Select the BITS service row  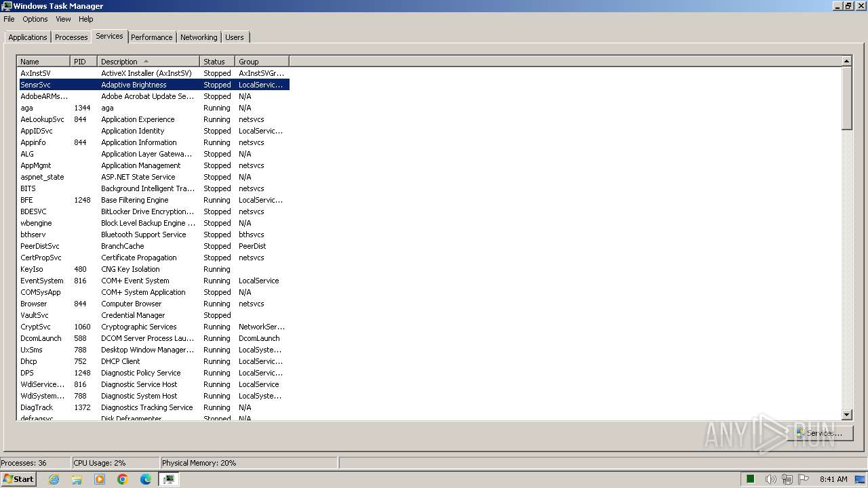point(154,188)
